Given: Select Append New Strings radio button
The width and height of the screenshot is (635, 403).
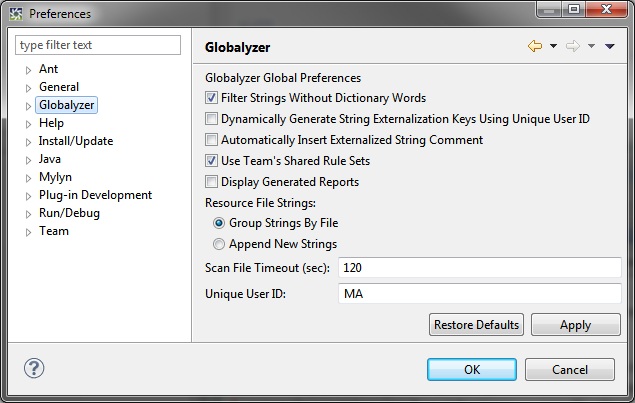Looking at the screenshot, I should click(219, 244).
